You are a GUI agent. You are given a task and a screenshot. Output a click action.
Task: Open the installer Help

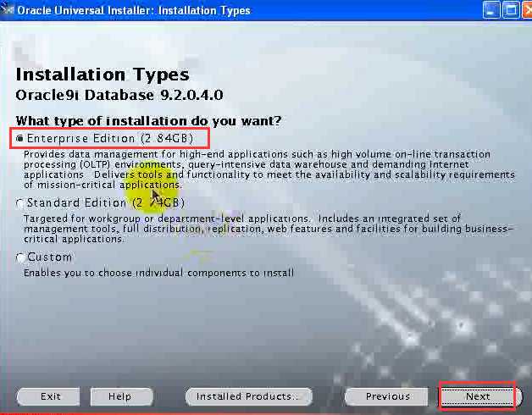pos(121,396)
